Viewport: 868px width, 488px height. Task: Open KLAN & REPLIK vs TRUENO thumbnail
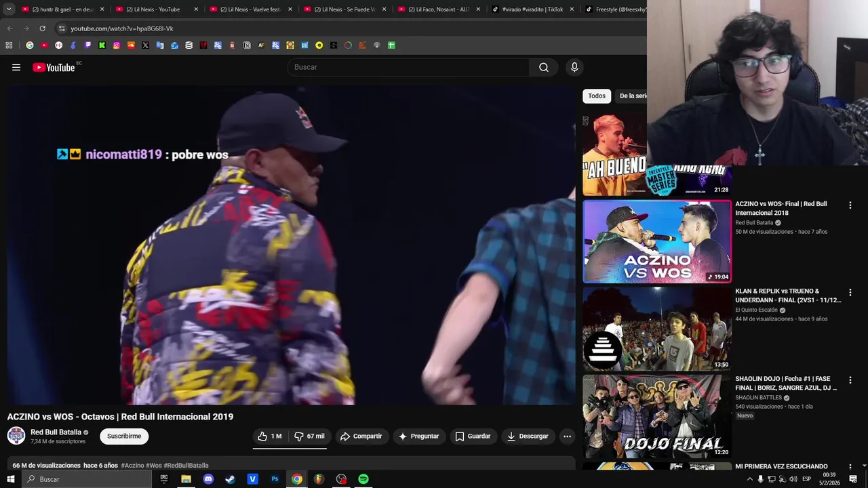point(657,329)
